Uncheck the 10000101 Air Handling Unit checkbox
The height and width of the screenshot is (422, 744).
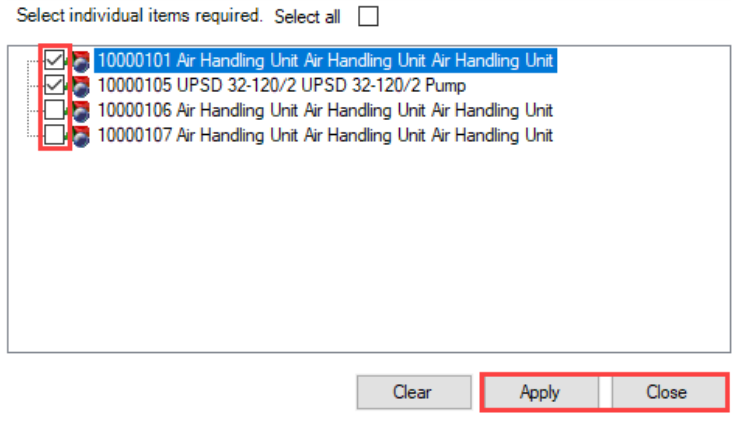point(54,61)
